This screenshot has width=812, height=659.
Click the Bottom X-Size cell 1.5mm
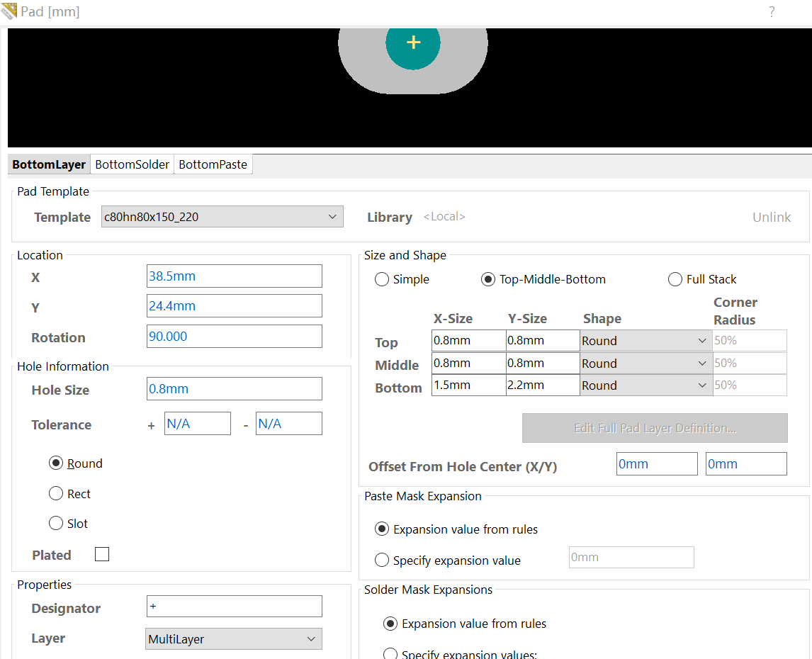(468, 385)
